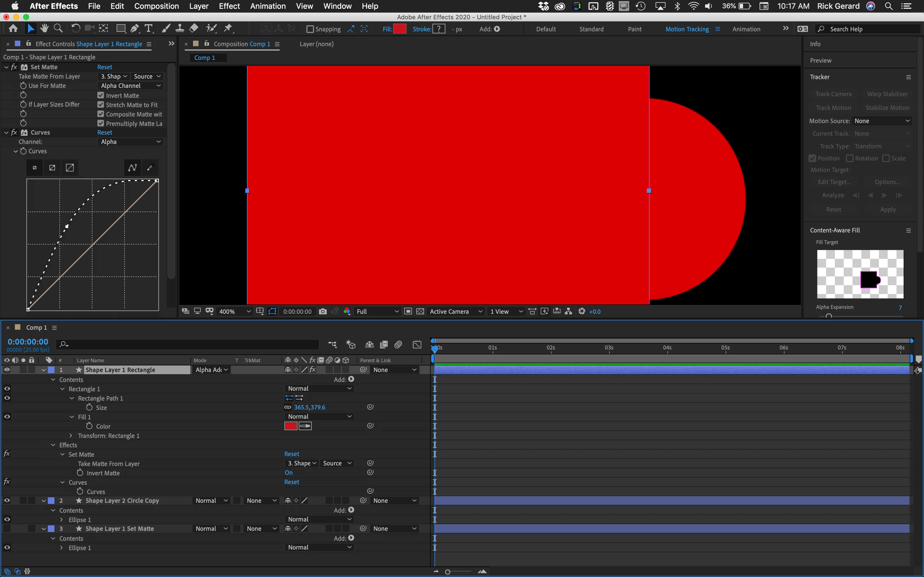
Task: Select the Pen tool in toolbar
Action: pos(134,29)
